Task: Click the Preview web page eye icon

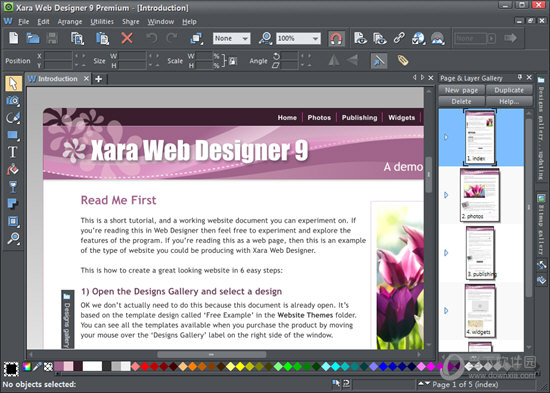Action: point(360,38)
